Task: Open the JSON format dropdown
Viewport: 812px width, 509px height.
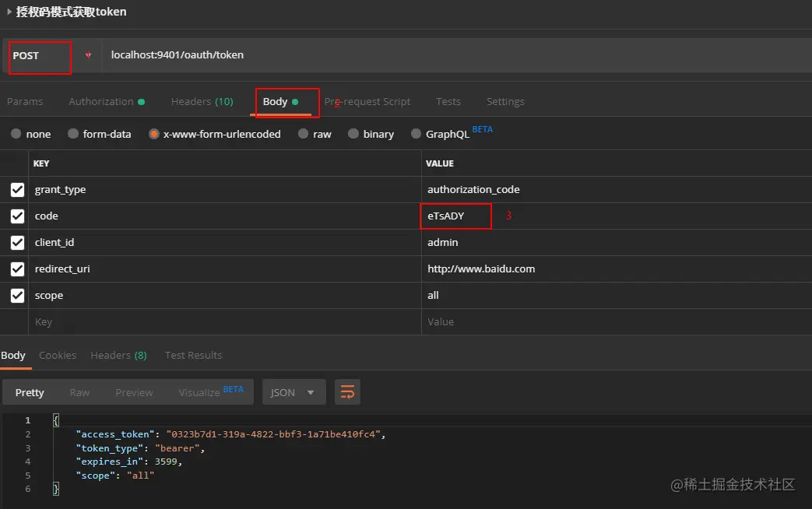Action: tap(294, 392)
